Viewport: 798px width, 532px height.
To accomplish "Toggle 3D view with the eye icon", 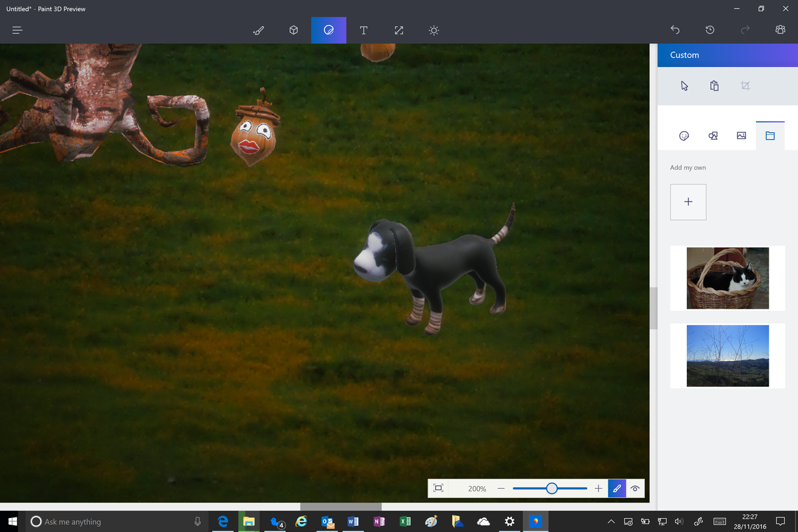I will [635, 488].
